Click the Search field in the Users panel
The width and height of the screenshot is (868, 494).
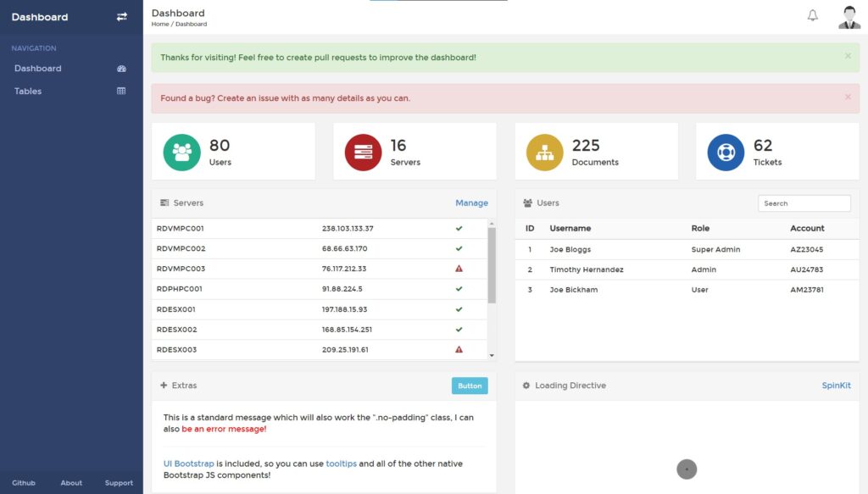click(804, 203)
